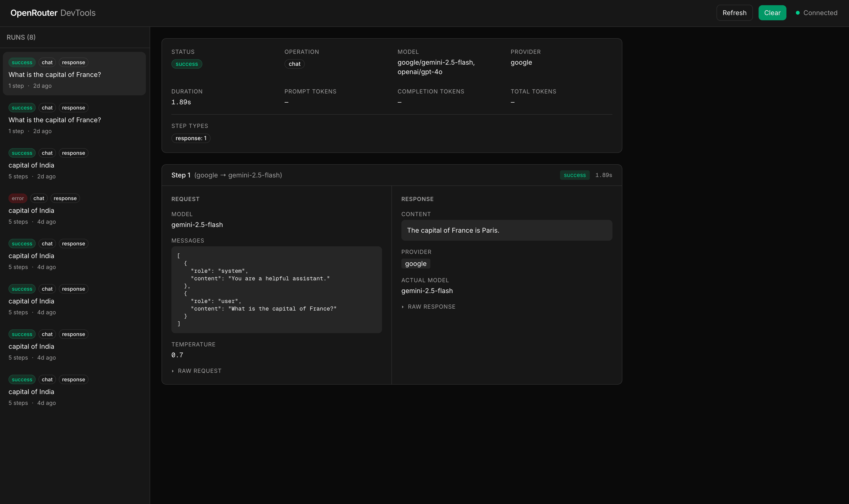Click the dash under TOTAL TOKENS

coord(513,102)
